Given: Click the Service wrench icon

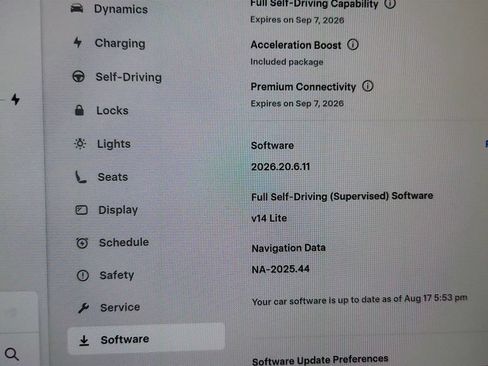Looking at the screenshot, I should coord(83,308).
